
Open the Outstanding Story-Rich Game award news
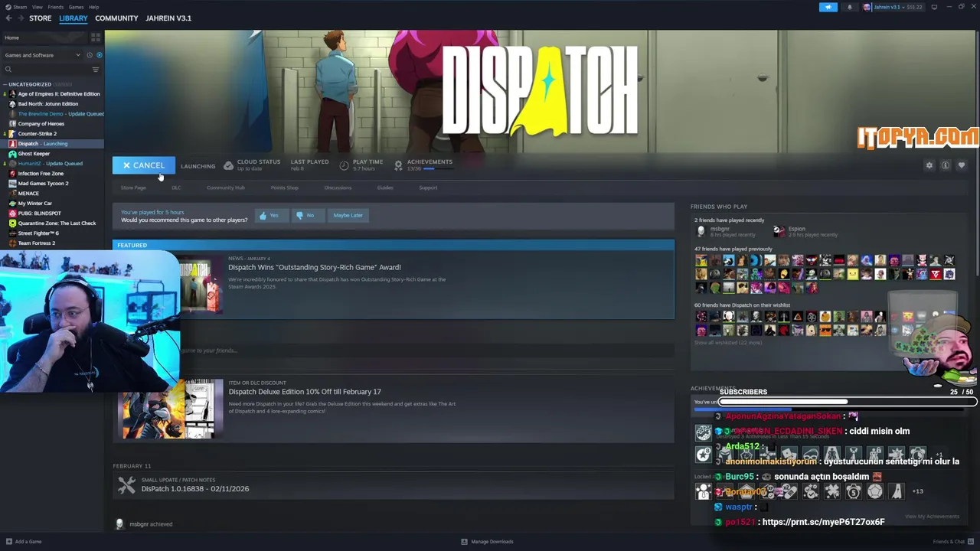[314, 267]
